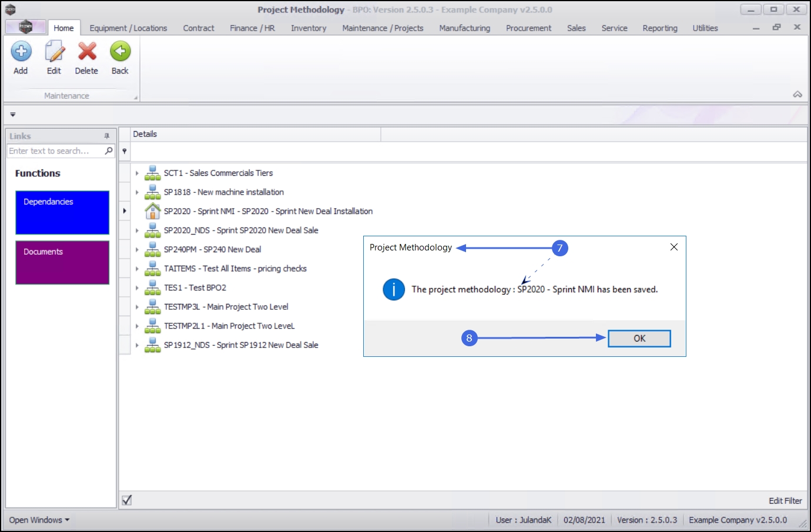Click the green Back arrow icon
The image size is (811, 532).
point(120,52)
